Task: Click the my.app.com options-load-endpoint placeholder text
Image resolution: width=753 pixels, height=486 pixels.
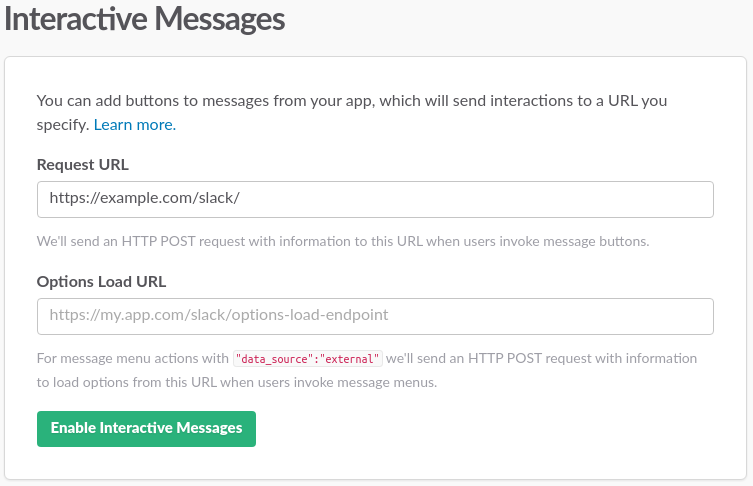Action: pos(219,316)
